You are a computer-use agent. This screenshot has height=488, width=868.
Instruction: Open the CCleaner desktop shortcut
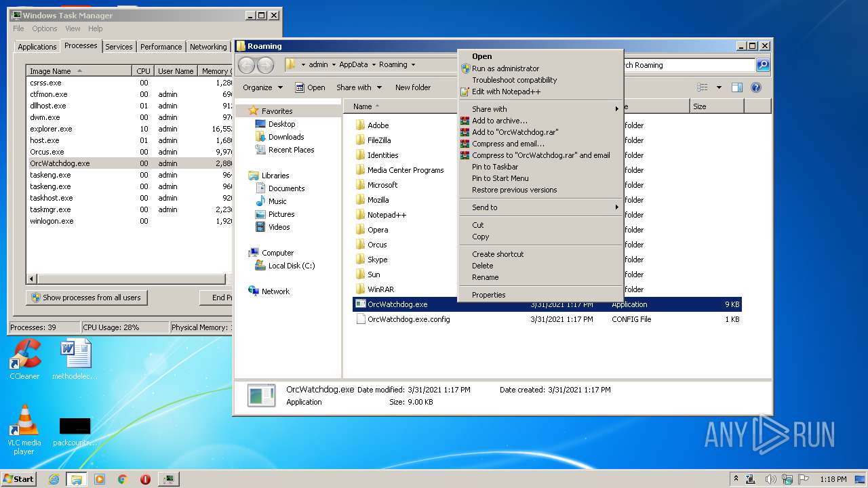click(24, 360)
